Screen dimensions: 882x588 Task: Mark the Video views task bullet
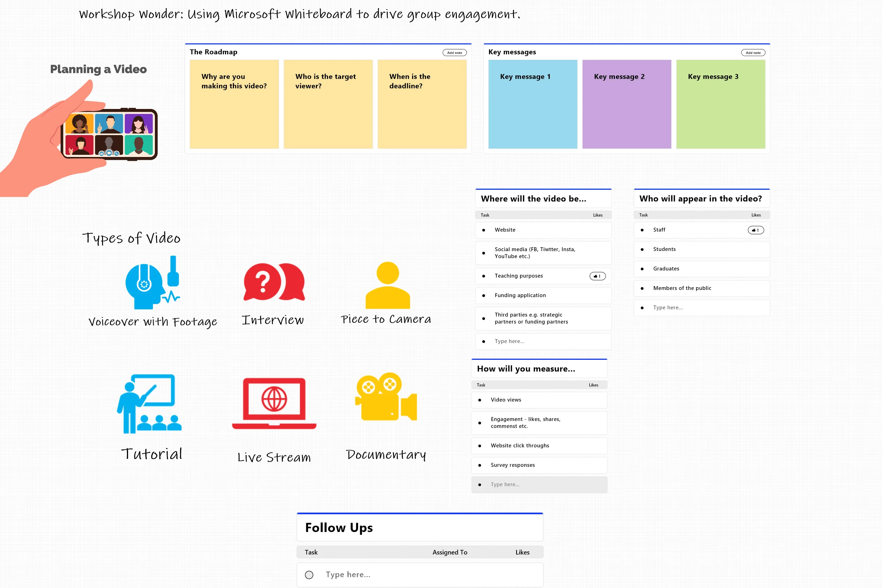pyautogui.click(x=480, y=400)
